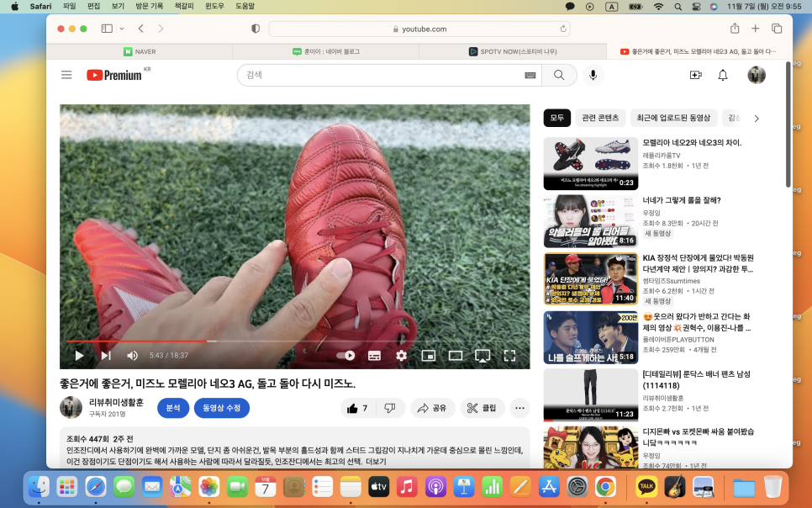Screen dimensions: 812x508
Task: Open Google Chrome from the Dock
Action: pos(605,487)
